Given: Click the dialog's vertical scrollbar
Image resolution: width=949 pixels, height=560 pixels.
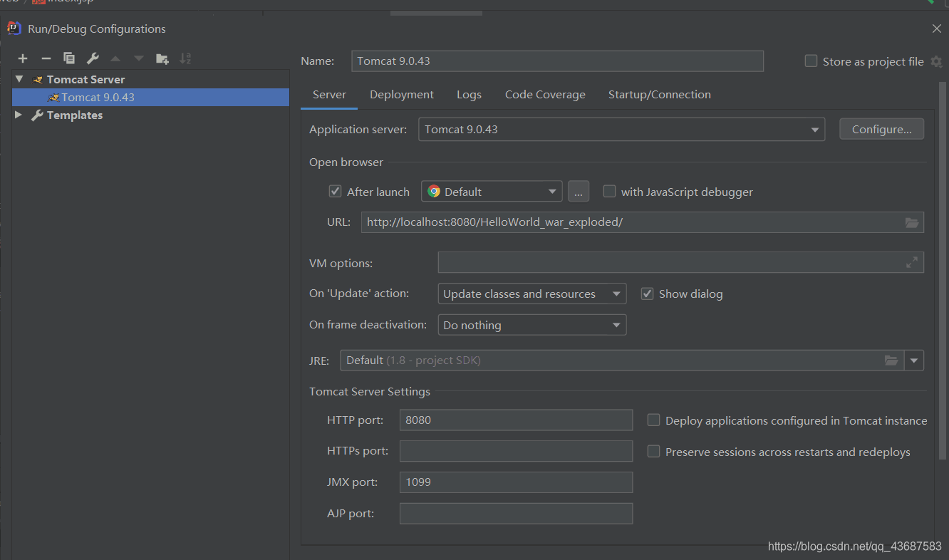Looking at the screenshot, I should [x=943, y=271].
